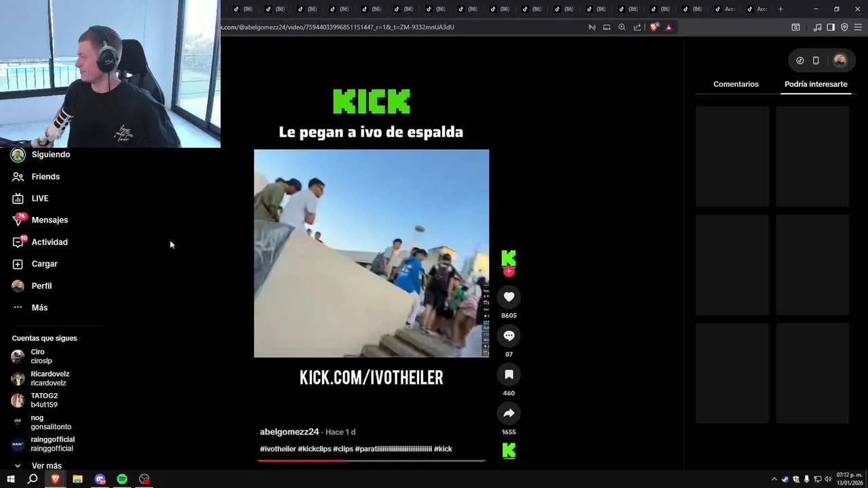
Task: Open the Brave VPN shield icon
Action: click(844, 27)
